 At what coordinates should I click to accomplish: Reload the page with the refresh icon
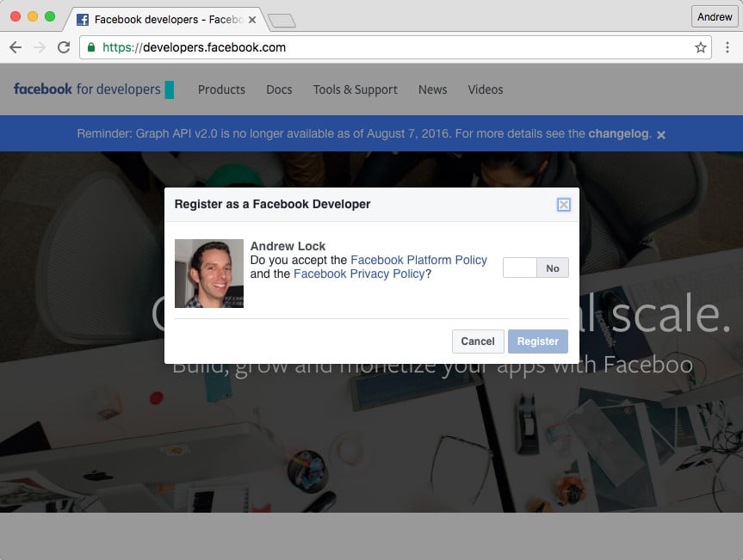64,47
